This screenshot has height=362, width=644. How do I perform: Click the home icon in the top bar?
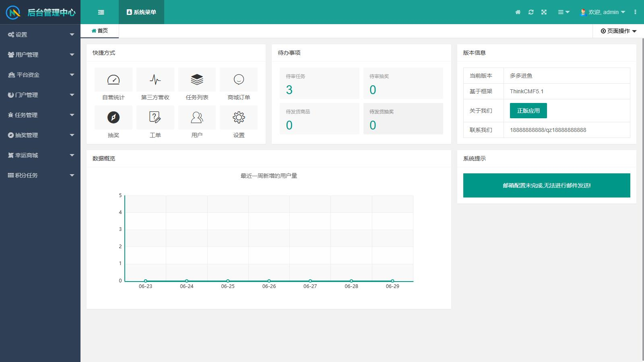tap(518, 12)
